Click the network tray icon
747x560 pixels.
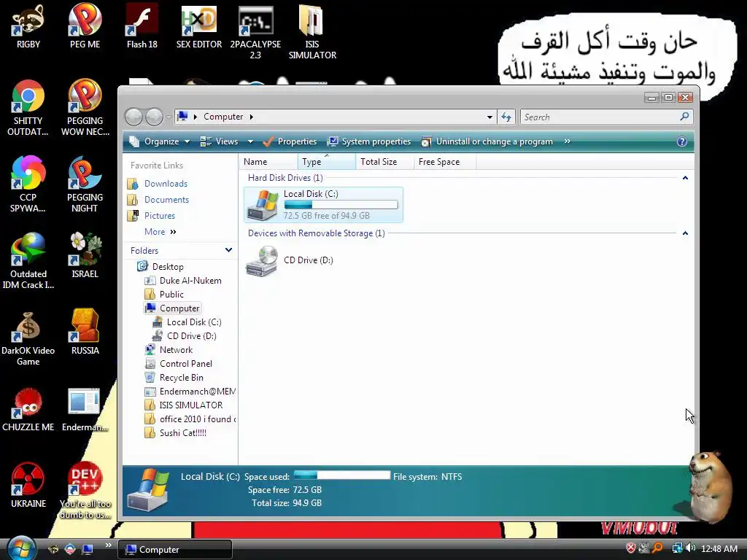click(x=677, y=548)
